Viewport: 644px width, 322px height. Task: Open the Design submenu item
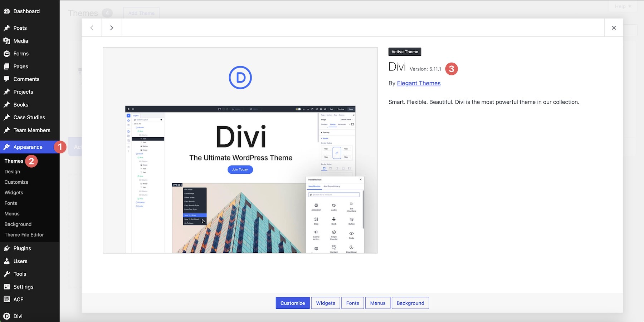12,172
